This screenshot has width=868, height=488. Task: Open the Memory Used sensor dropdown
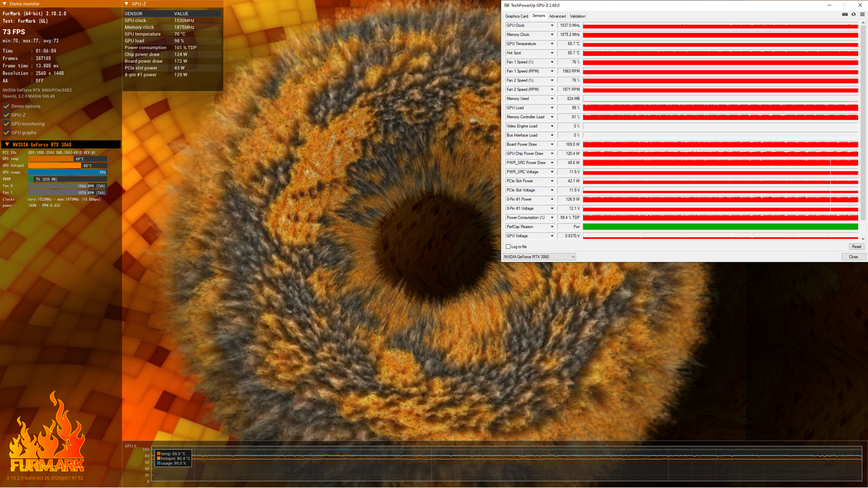[552, 99]
